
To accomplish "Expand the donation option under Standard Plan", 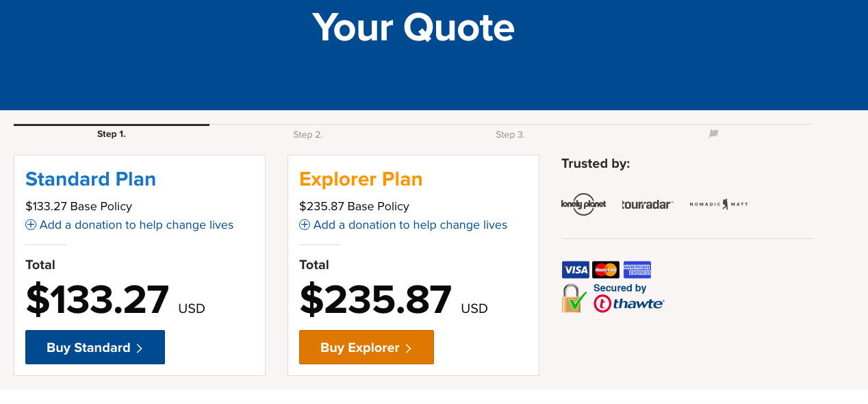I will (136, 225).
